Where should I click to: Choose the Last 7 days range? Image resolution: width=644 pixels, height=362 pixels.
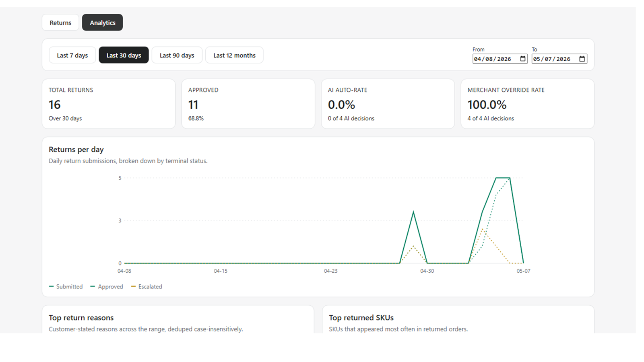[72, 55]
